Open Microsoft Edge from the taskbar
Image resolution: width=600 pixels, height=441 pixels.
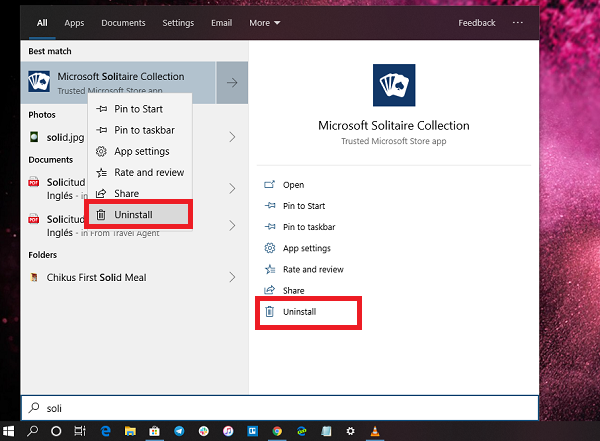coord(105,431)
